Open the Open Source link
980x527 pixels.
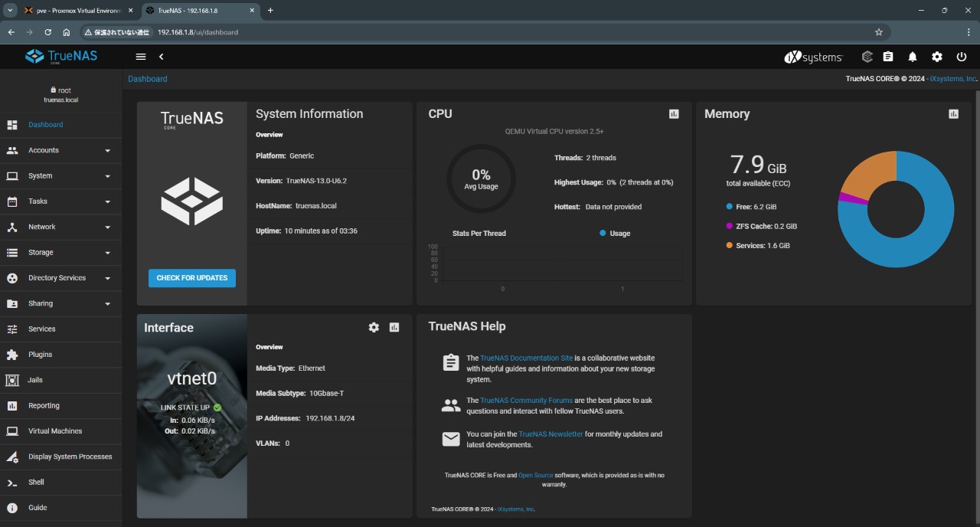[x=536, y=475]
